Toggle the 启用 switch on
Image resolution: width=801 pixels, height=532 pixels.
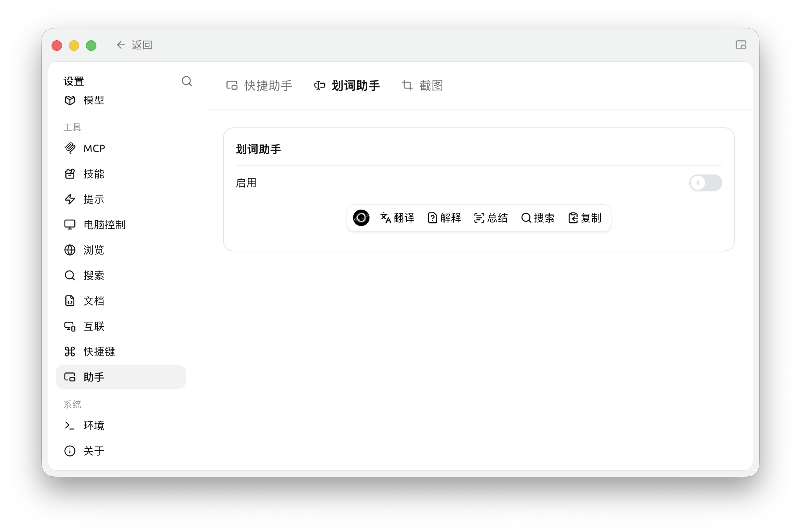(x=705, y=183)
